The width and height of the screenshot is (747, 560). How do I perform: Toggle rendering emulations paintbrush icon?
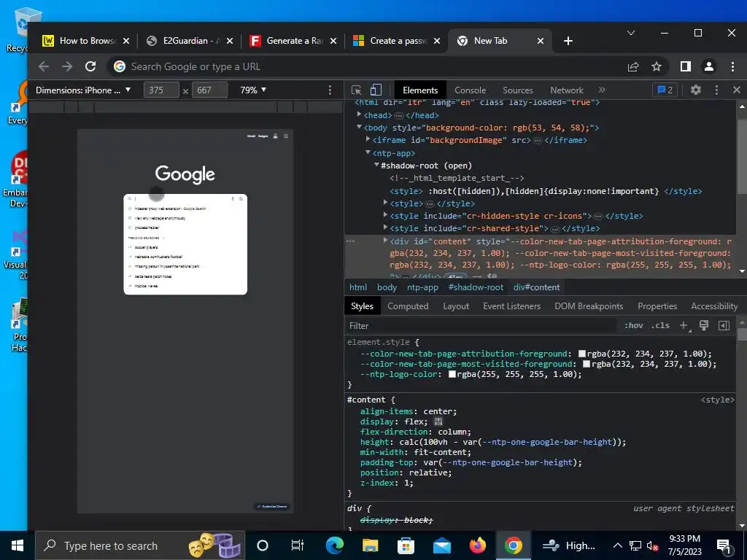(x=704, y=325)
